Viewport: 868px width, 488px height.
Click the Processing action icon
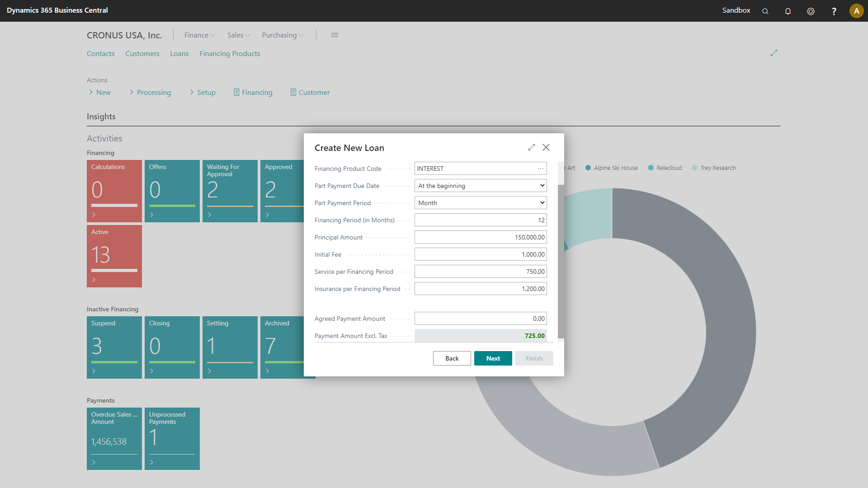(131, 92)
